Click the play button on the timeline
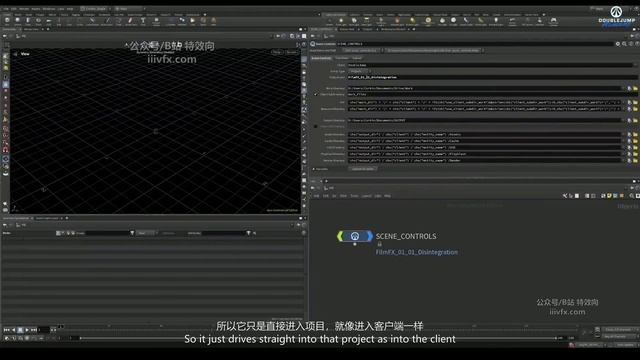640x360 pixels. pos(27,330)
